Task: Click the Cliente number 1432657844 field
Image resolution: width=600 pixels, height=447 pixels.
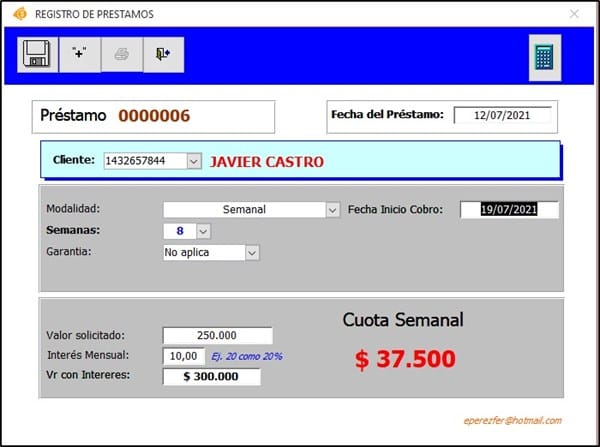Action: pyautogui.click(x=146, y=161)
